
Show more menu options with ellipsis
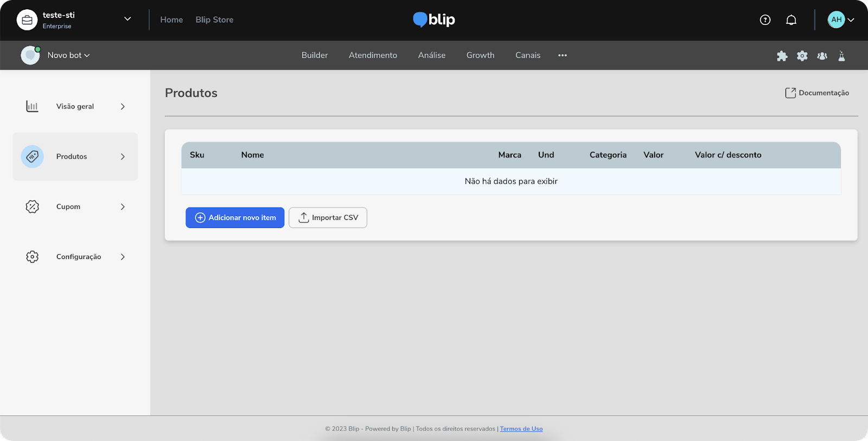pos(563,55)
